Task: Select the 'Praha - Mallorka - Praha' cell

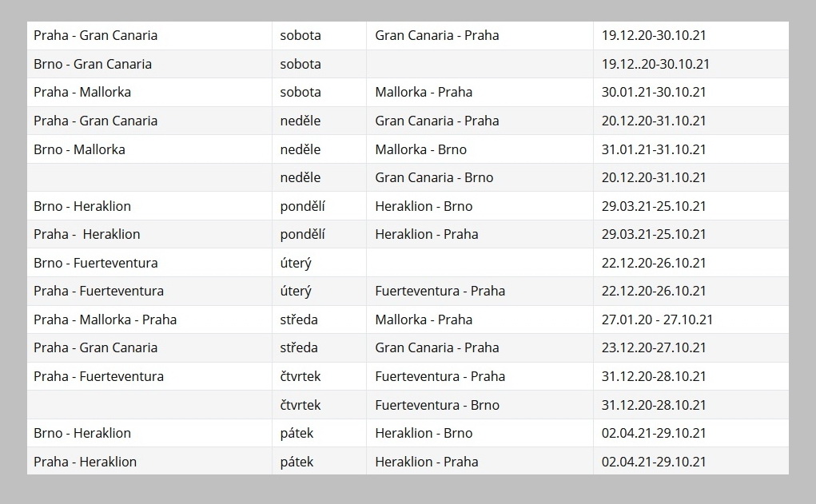Action: (x=149, y=319)
